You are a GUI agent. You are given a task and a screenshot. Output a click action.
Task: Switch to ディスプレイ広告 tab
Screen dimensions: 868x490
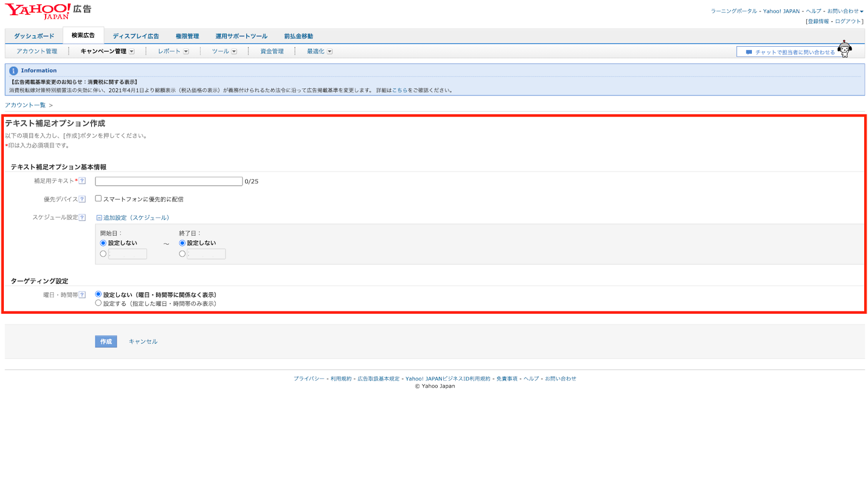click(x=136, y=36)
